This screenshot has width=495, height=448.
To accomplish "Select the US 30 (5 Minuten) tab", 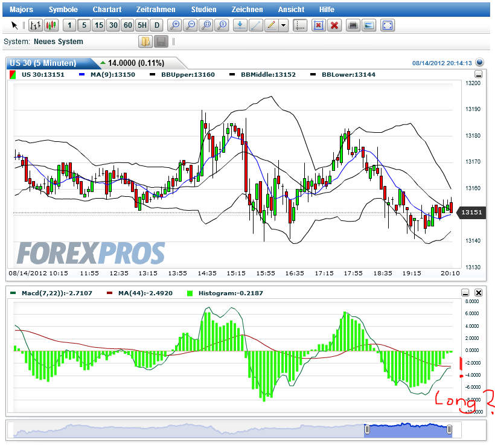I will tap(51, 63).
